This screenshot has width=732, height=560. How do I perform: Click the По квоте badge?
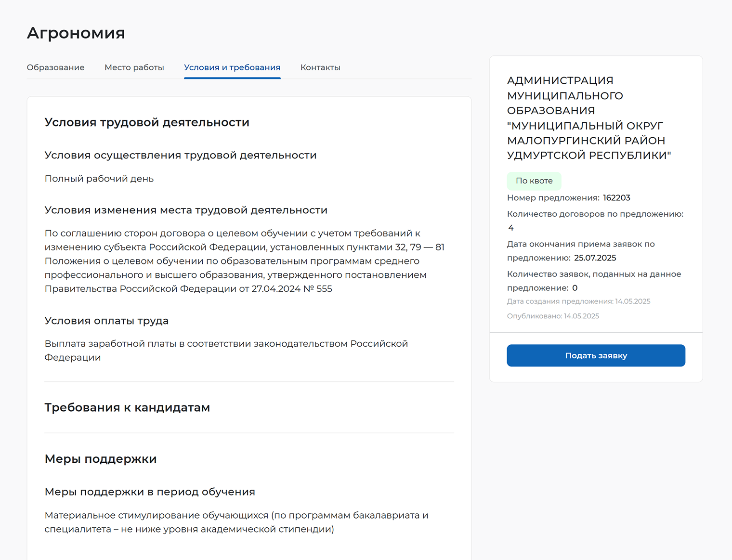pos(534,181)
